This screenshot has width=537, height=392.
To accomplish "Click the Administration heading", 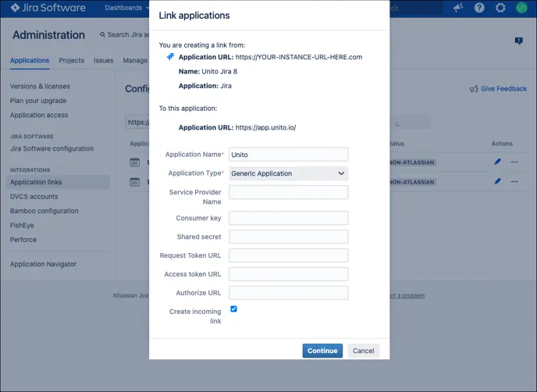I will click(48, 35).
